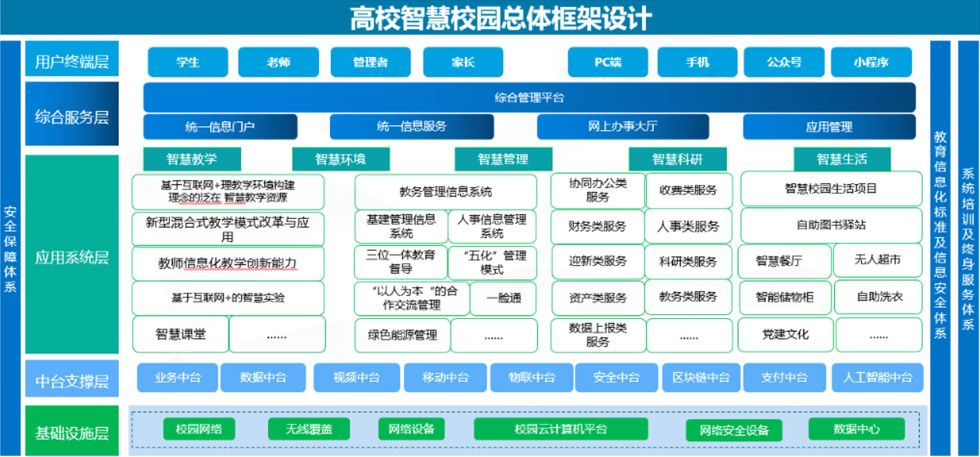
Task: Click the 财务类服务 box
Action: (597, 227)
